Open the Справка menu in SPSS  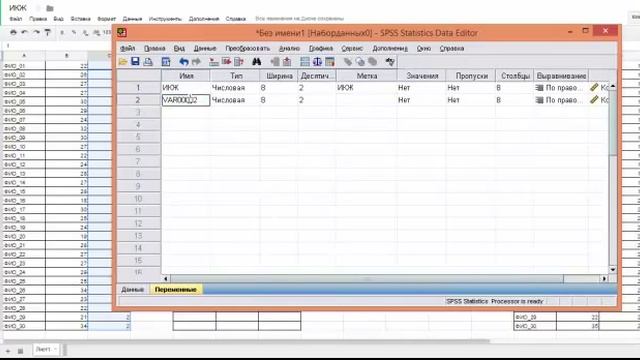(452, 48)
